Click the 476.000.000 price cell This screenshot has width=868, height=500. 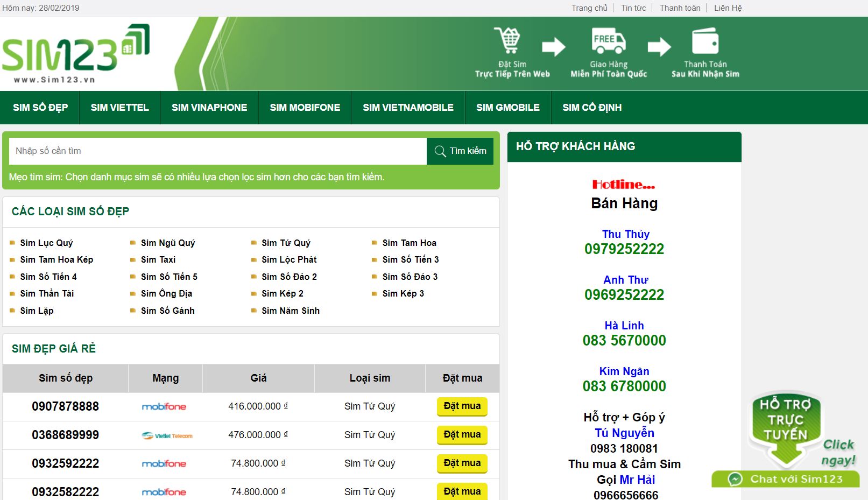coord(258,435)
